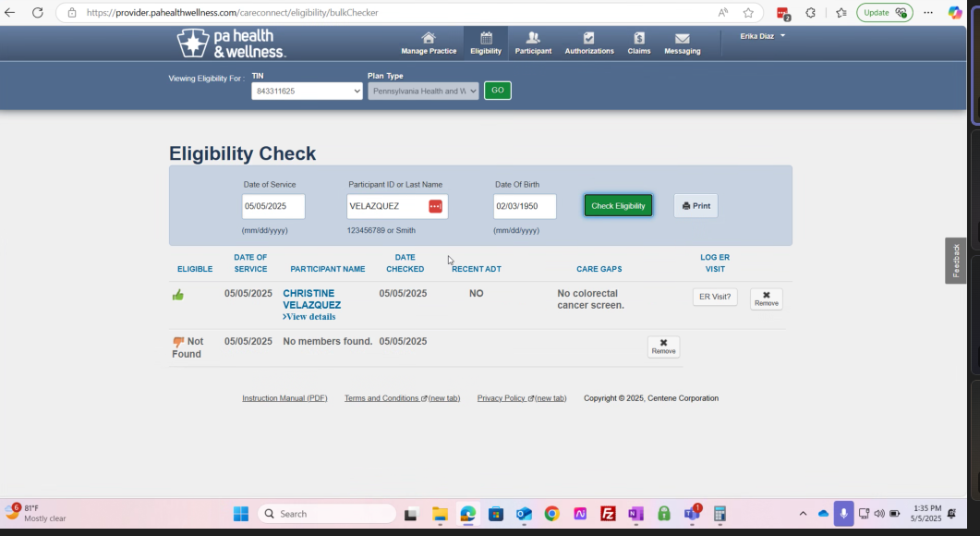Edit the Date Of Birth field
The image size is (980, 536).
point(525,206)
